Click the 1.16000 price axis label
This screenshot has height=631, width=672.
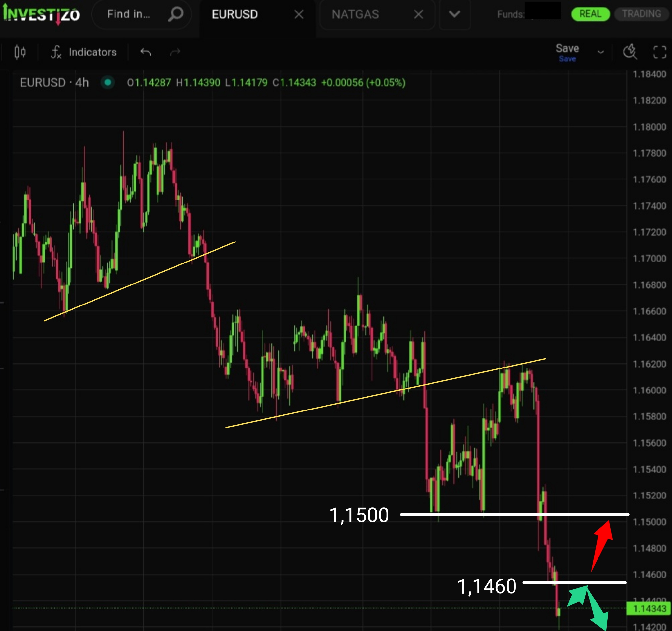click(649, 390)
